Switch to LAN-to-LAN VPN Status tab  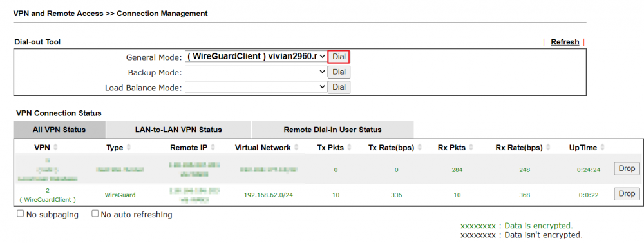pos(178,130)
